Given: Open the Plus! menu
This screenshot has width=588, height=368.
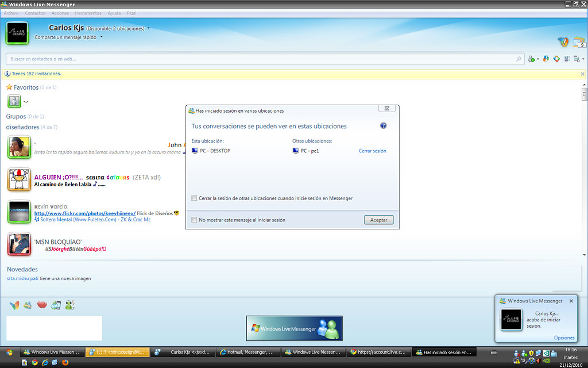Looking at the screenshot, I should pos(131,13).
